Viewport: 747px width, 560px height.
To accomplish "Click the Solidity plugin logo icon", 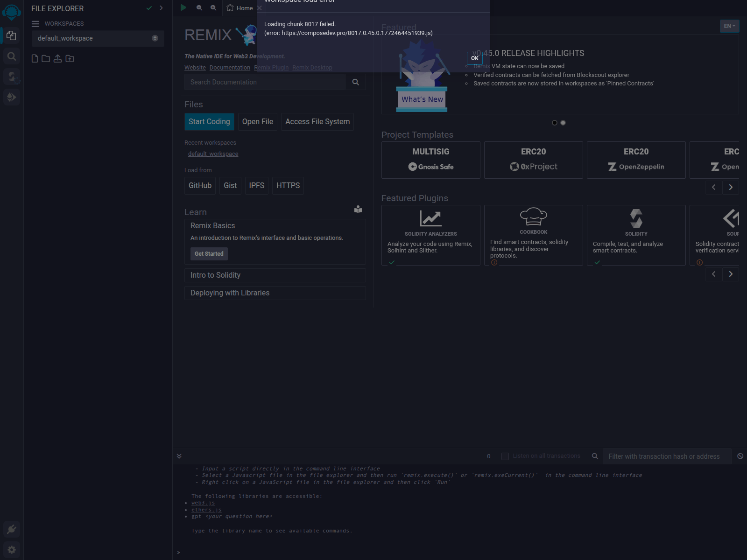I will click(636, 218).
